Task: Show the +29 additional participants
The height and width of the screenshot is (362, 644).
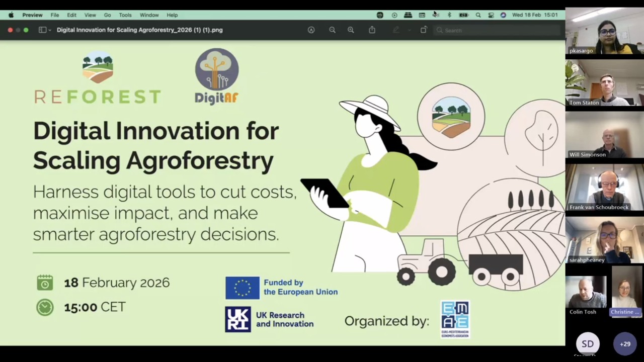Action: [625, 344]
